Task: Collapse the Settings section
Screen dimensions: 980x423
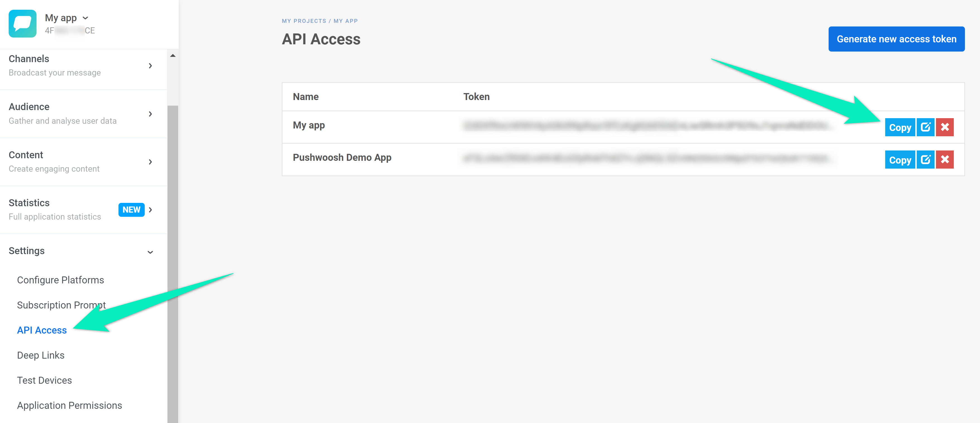Action: click(x=150, y=252)
